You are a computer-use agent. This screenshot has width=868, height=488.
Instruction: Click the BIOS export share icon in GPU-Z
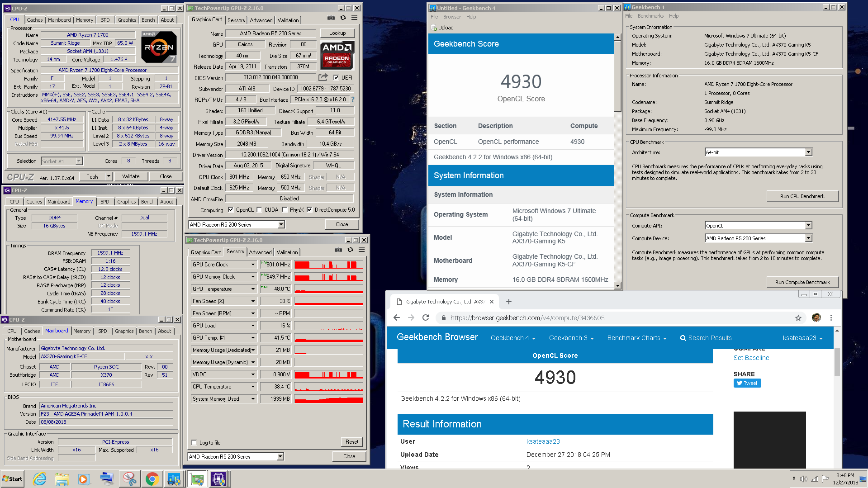click(323, 77)
